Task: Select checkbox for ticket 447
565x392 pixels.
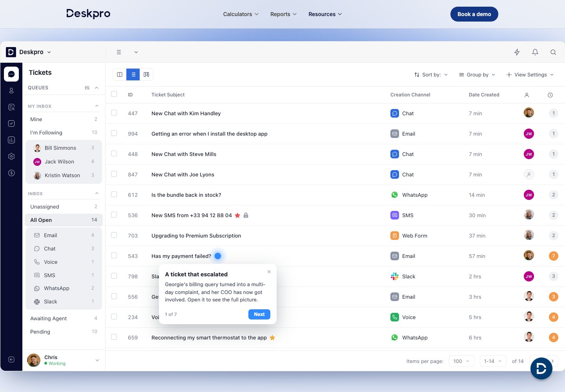Action: pos(114,113)
